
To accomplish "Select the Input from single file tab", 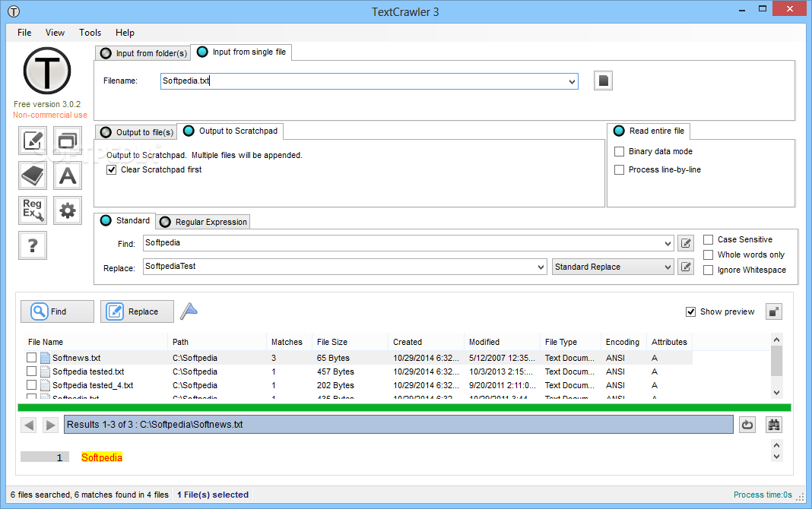I will click(241, 52).
